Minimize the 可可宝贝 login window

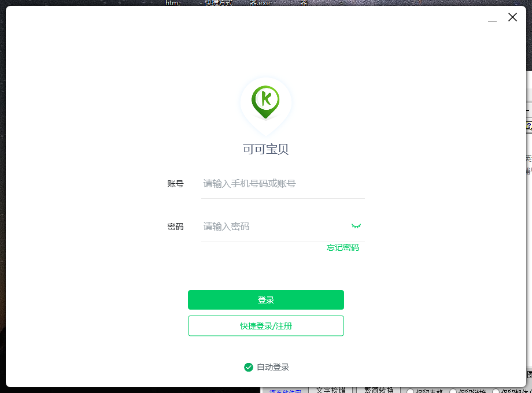tap(492, 19)
